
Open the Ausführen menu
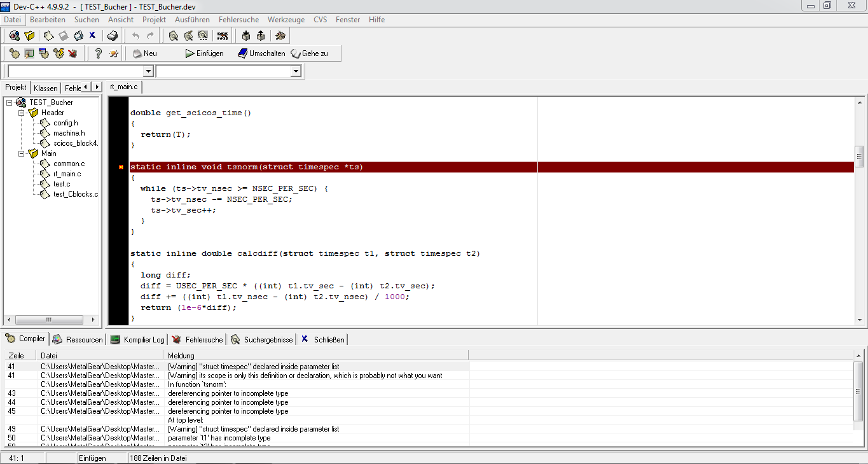tap(192, 20)
